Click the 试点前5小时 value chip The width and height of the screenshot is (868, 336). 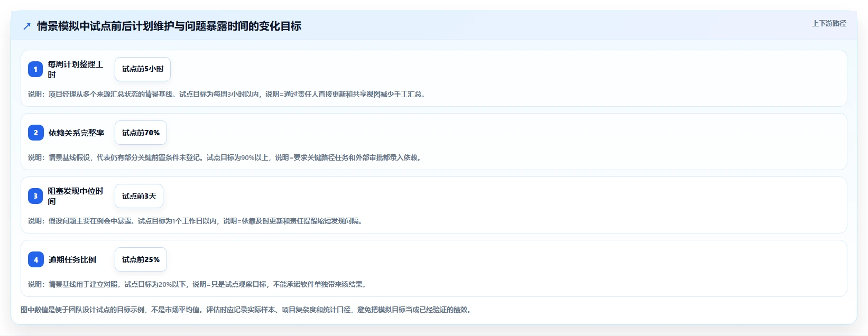(x=143, y=69)
